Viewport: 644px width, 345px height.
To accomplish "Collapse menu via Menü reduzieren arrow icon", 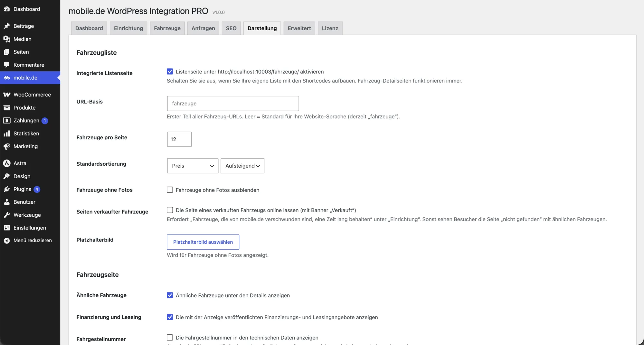I will pos(7,241).
